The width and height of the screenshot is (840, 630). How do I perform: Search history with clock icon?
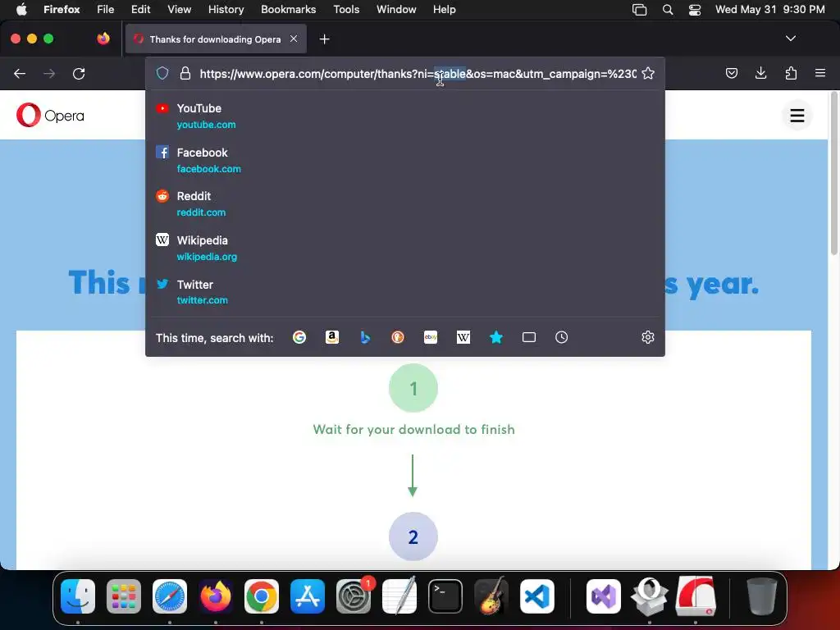[561, 337]
